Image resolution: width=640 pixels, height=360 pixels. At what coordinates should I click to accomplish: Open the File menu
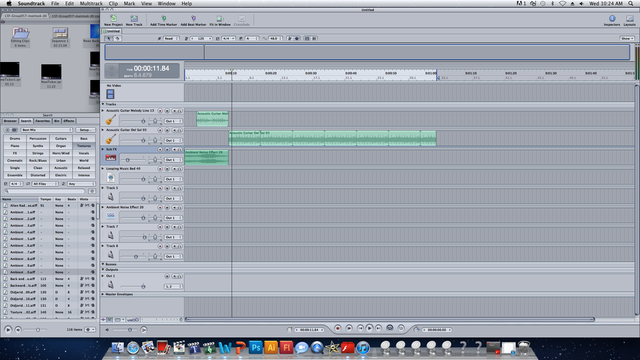click(55, 3)
